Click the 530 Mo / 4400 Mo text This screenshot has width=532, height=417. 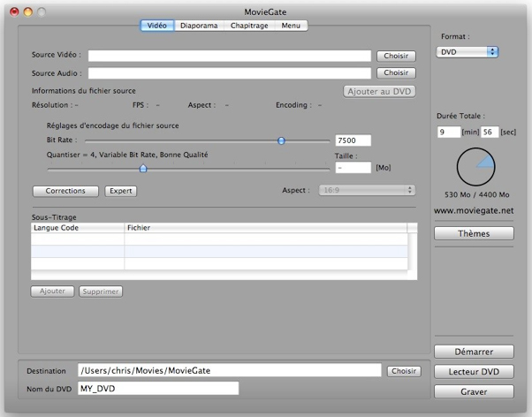point(476,194)
